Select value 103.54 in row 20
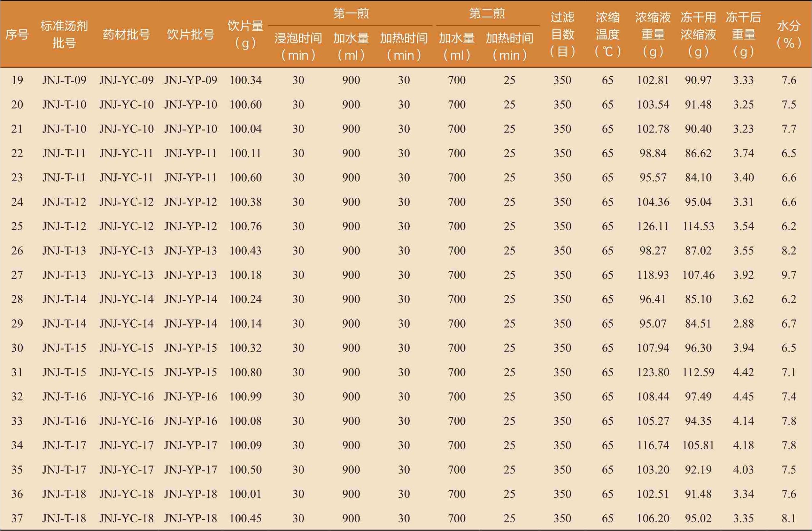Image resolution: width=812 pixels, height=531 pixels. click(653, 104)
